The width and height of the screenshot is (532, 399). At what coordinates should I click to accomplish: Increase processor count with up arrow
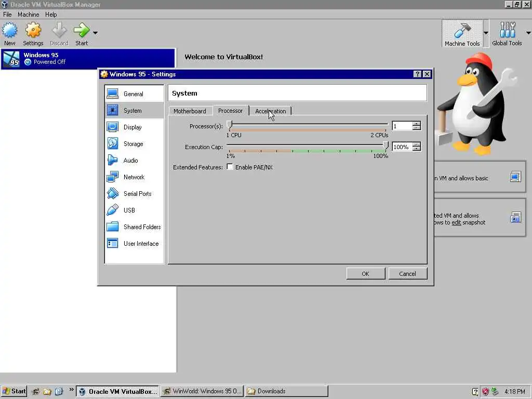(x=417, y=124)
